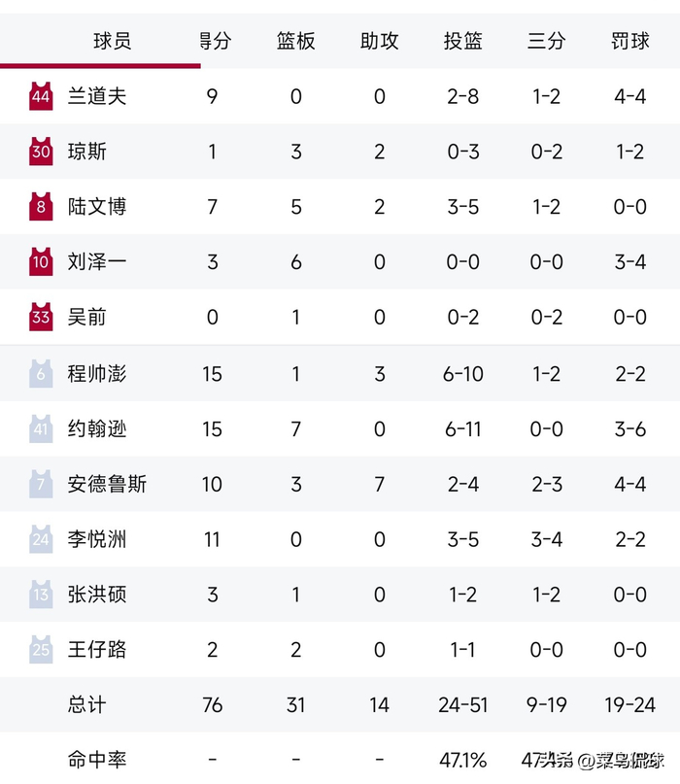Image resolution: width=680 pixels, height=784 pixels.
Task: Switch to the 球员 tab
Action: tap(113, 42)
